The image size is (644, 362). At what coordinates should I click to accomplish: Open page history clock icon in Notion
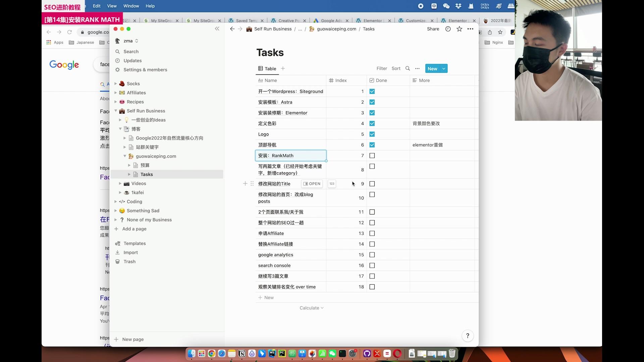click(x=448, y=29)
